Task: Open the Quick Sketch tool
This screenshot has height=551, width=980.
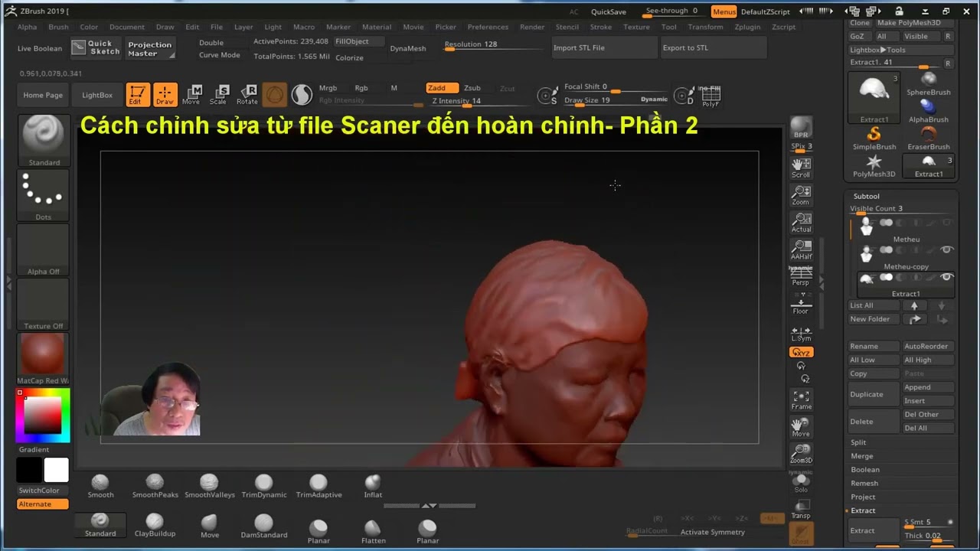Action: click(x=96, y=47)
